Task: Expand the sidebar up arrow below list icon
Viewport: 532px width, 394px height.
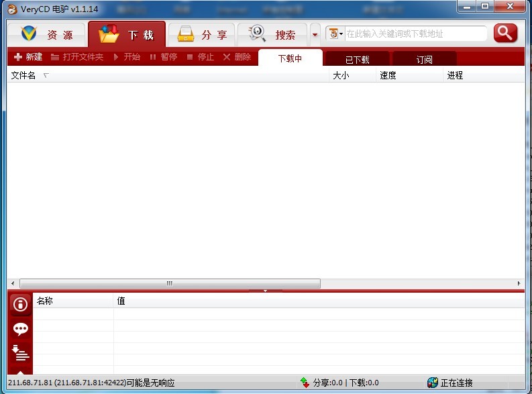Action: 21,371
